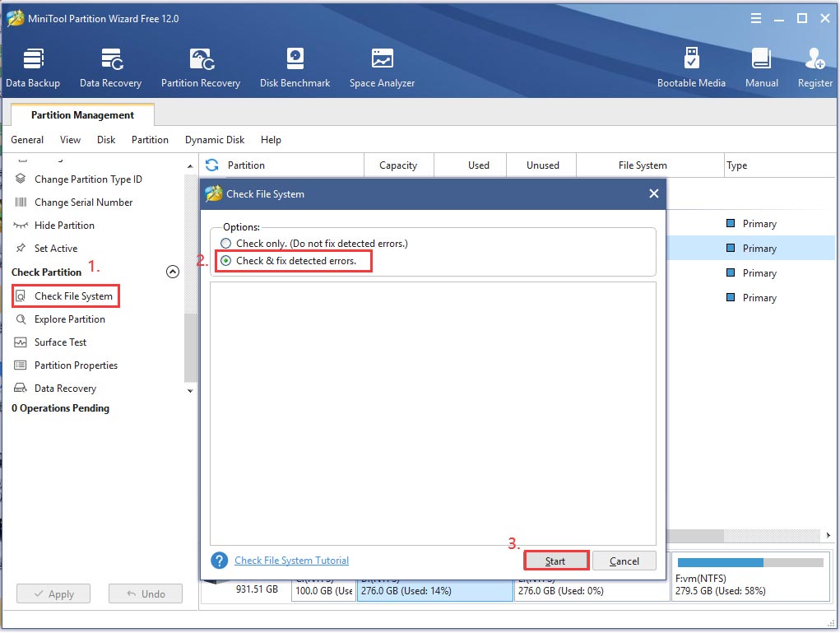
Task: Sort by Unused column header
Action: click(541, 165)
